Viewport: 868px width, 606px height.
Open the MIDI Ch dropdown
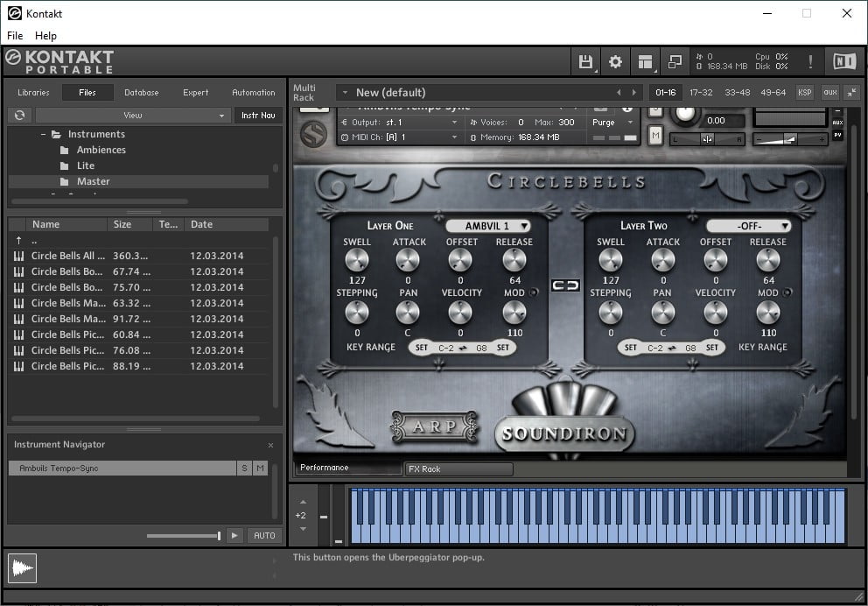tap(400, 137)
